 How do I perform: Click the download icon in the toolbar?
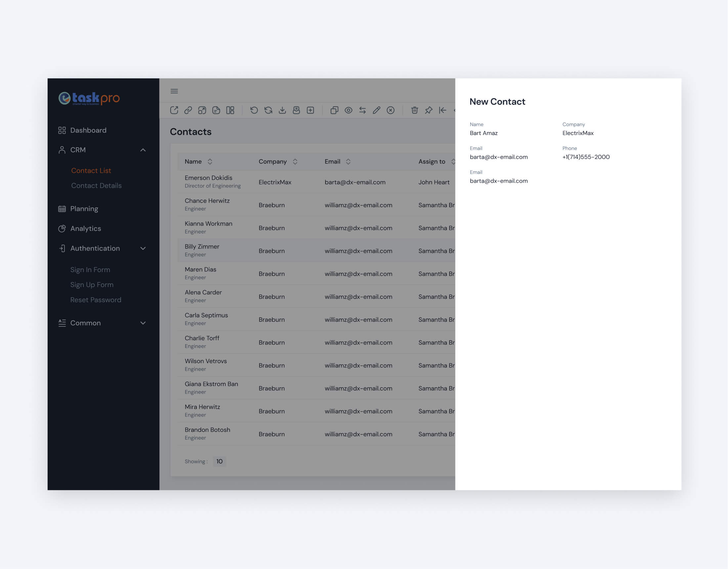[x=282, y=110]
